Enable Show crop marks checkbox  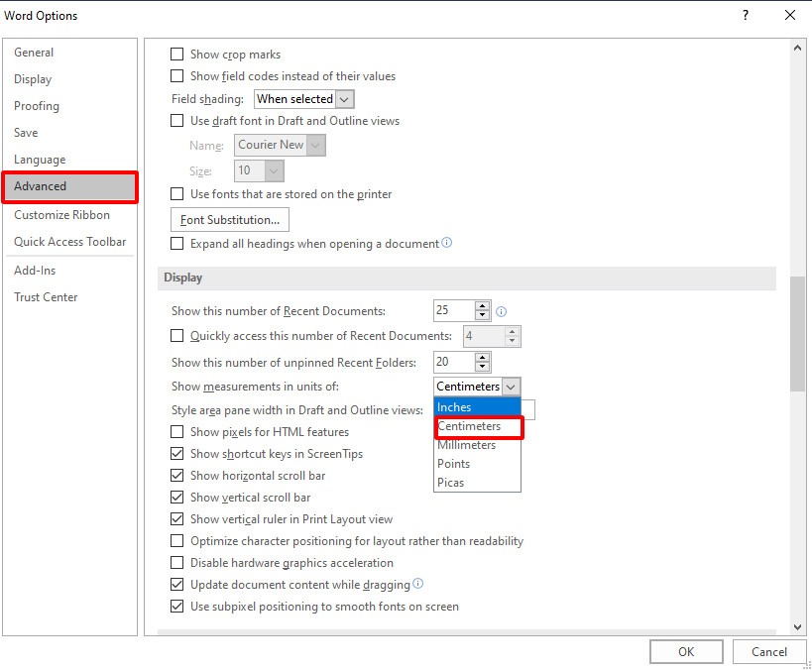[177, 55]
